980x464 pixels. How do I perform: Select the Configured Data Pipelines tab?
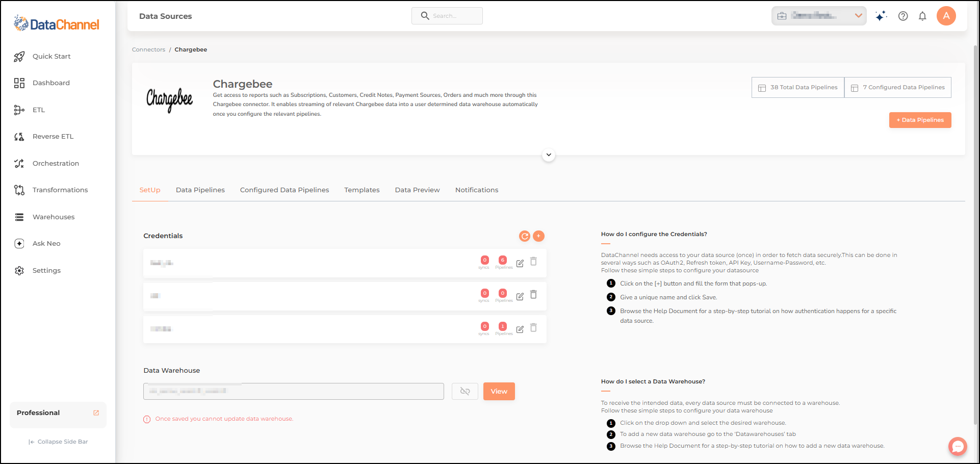coord(285,190)
